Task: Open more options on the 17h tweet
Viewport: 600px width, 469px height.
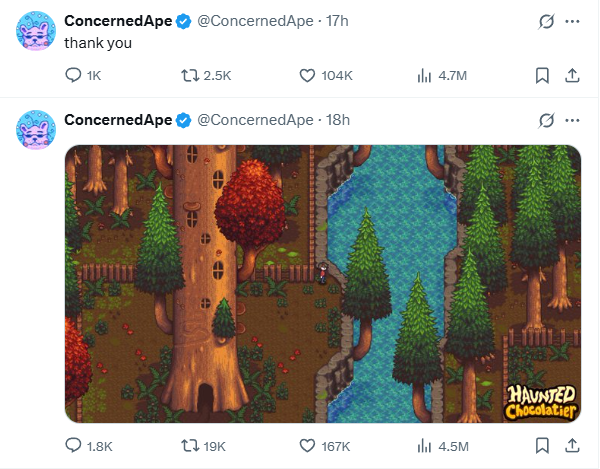Action: [572, 21]
